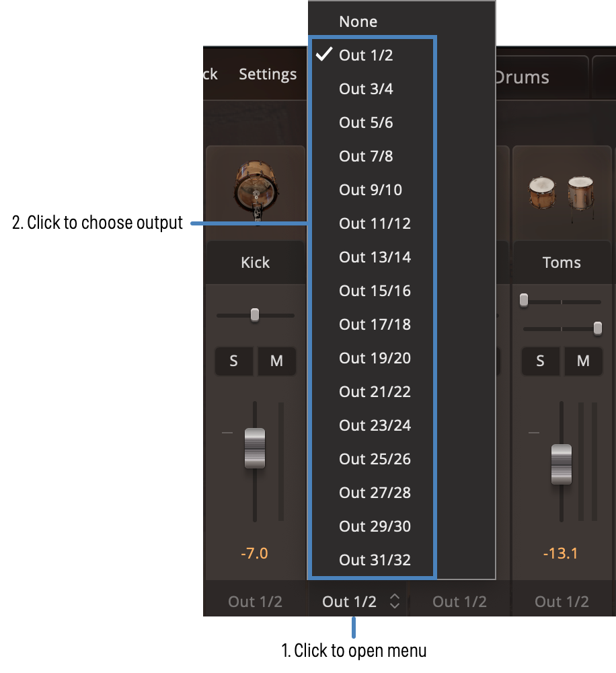Mute the Kick channel
The height and width of the screenshot is (673, 616).
(276, 361)
